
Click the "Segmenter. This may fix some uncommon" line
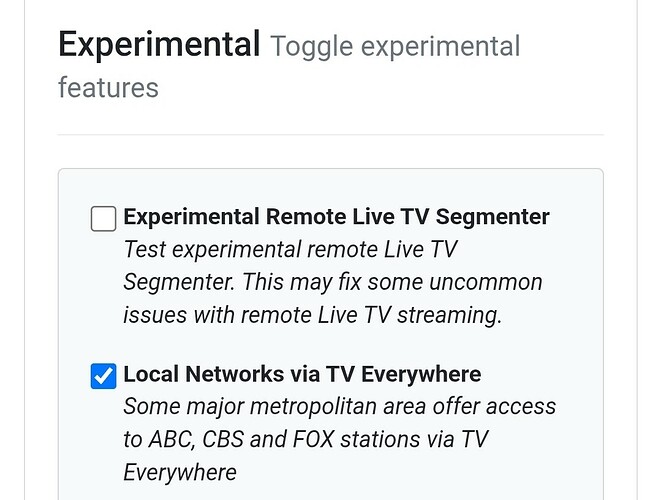point(332,281)
